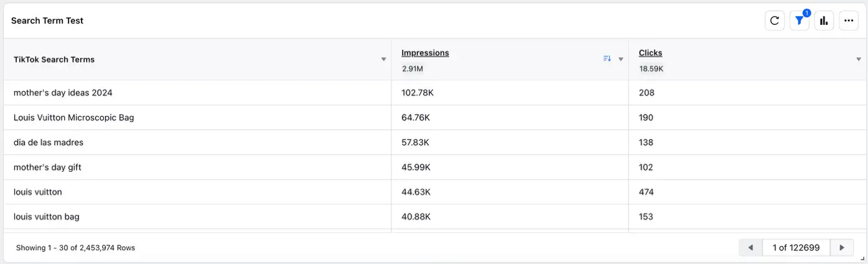The width and height of the screenshot is (868, 264).
Task: Click the "mother's day gift" cell
Action: point(47,167)
